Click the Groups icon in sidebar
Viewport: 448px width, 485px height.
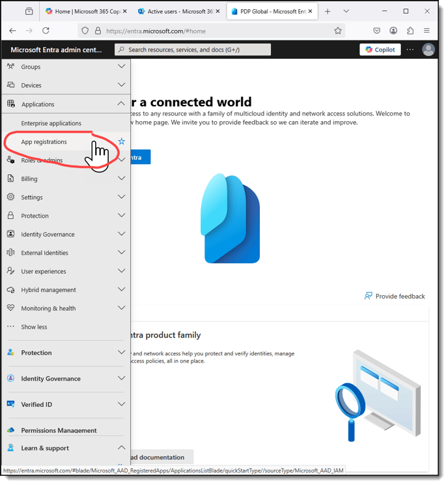point(11,66)
